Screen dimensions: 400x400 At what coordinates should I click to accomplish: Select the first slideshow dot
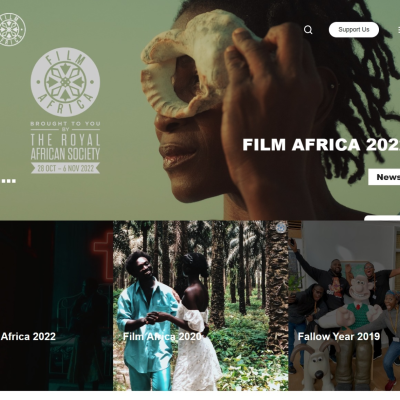coord(3,181)
